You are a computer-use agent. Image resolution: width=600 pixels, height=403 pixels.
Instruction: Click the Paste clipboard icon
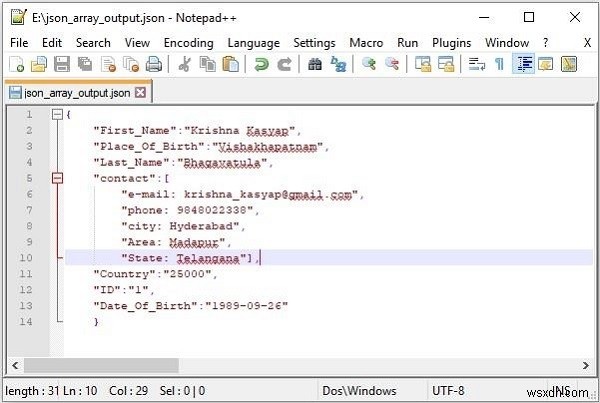(231, 64)
